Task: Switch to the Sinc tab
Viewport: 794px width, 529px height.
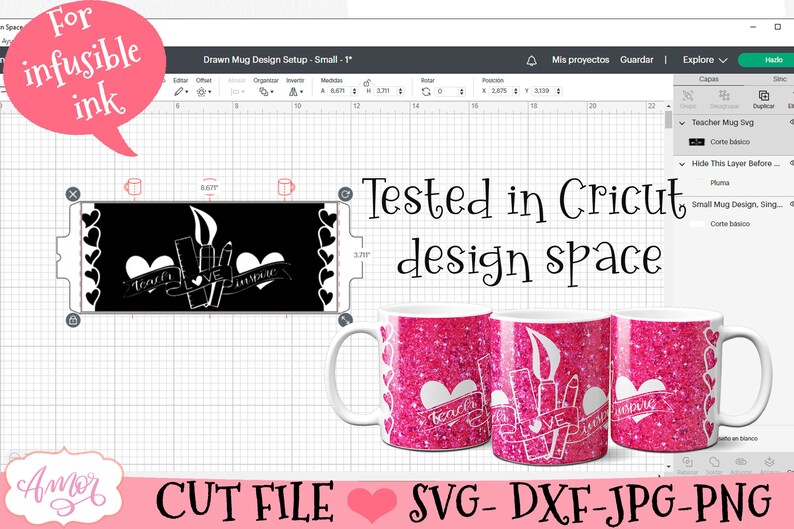Action: tap(780, 79)
